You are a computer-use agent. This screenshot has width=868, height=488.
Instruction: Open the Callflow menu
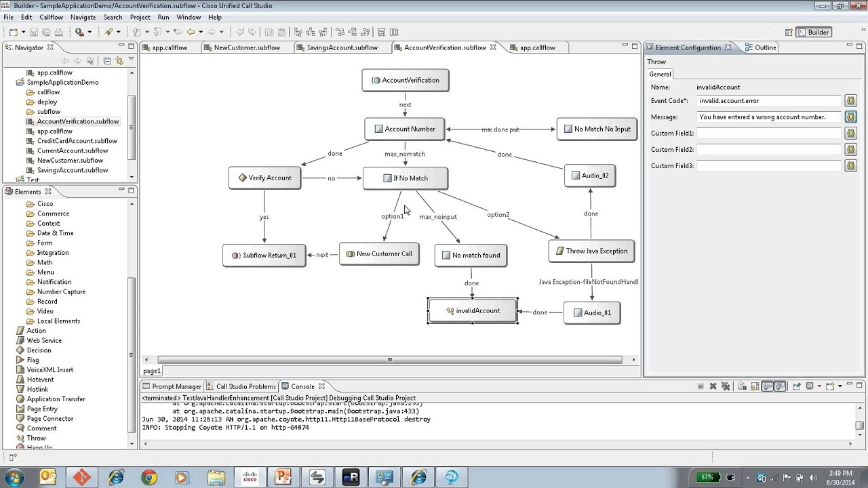coord(51,17)
